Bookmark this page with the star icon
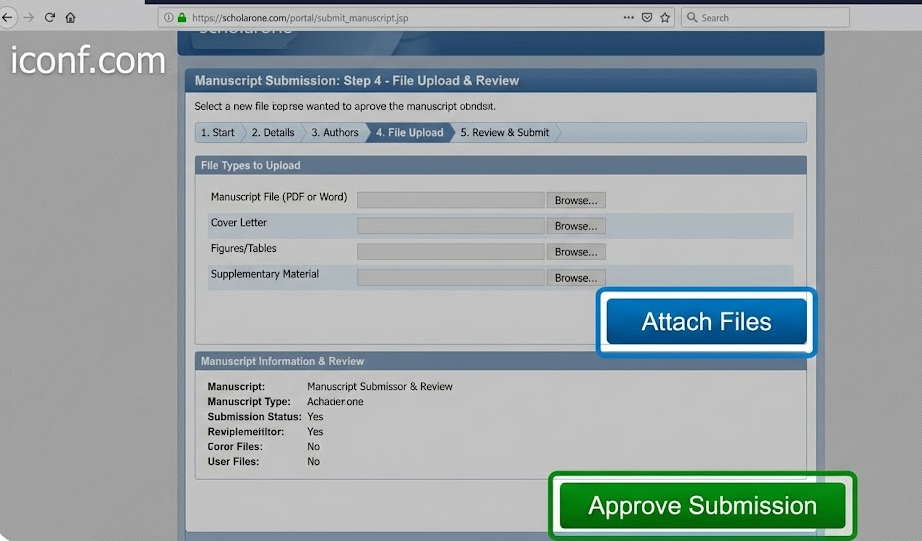The height and width of the screenshot is (541, 922). (x=665, y=18)
